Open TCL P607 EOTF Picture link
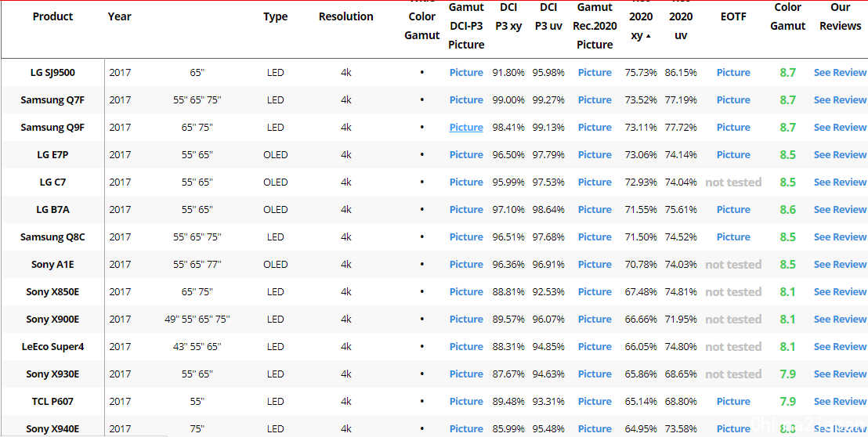868x437 pixels. click(x=733, y=402)
